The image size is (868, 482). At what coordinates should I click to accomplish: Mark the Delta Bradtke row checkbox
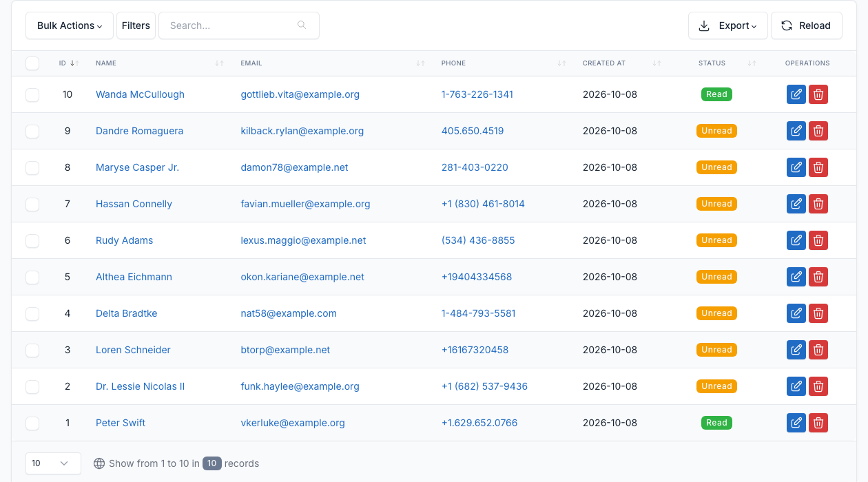pos(32,314)
